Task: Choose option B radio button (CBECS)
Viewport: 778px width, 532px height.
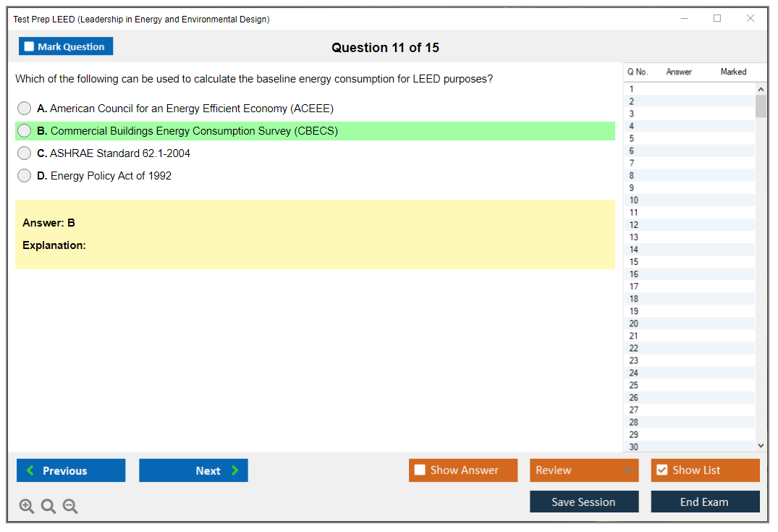Action: click(x=25, y=131)
